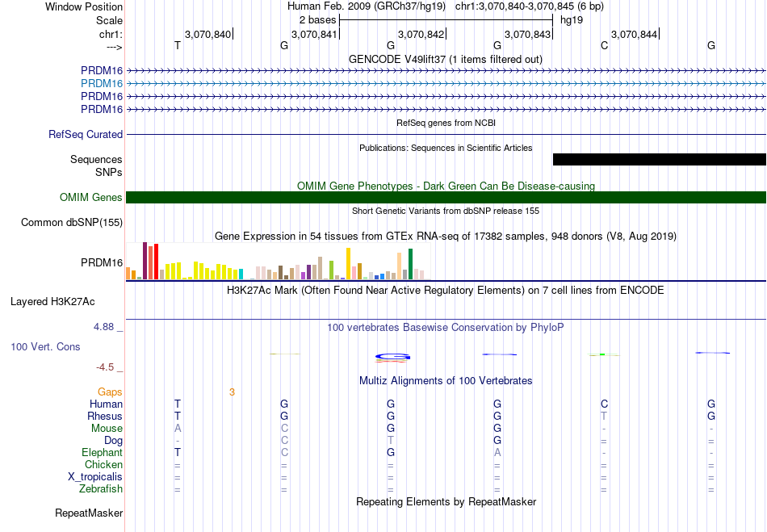Select the black Publications sequence item bar
The image size is (767, 532).
(x=660, y=159)
